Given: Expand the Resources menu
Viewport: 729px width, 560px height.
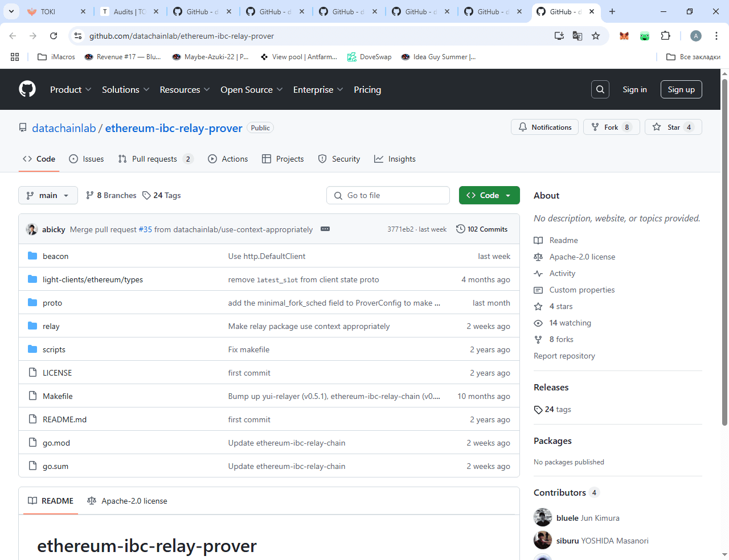Looking at the screenshot, I should (185, 89).
